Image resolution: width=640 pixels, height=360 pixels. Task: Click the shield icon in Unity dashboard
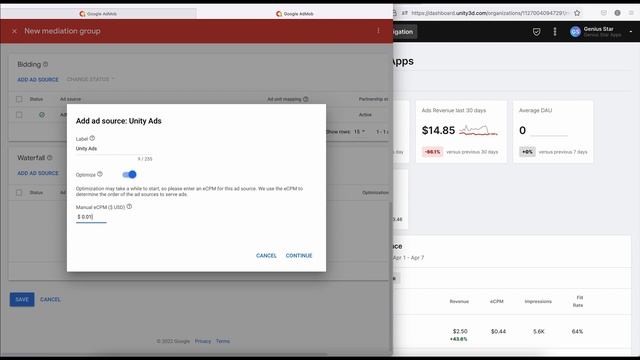click(x=536, y=32)
